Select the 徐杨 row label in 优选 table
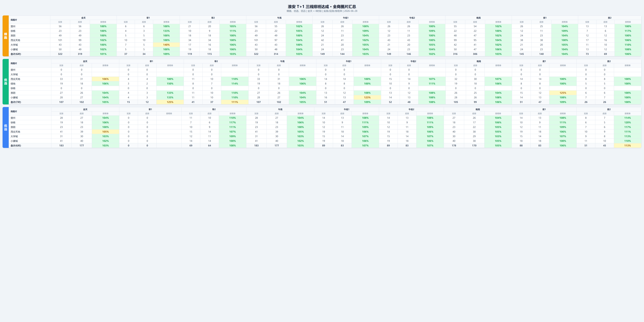The image size is (644, 322). 13,88
